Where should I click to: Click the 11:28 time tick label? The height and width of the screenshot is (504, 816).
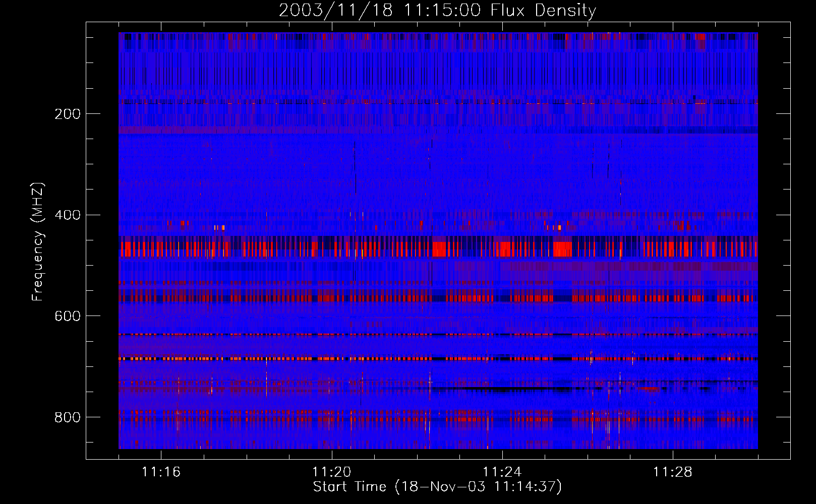click(x=673, y=472)
